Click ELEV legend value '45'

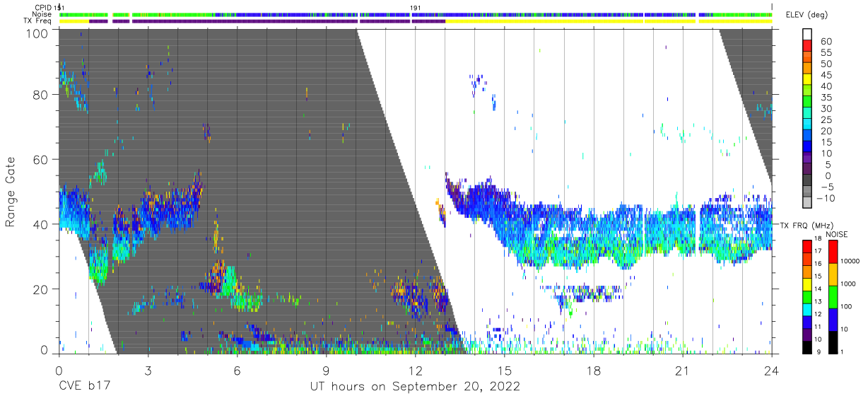pyautogui.click(x=826, y=75)
